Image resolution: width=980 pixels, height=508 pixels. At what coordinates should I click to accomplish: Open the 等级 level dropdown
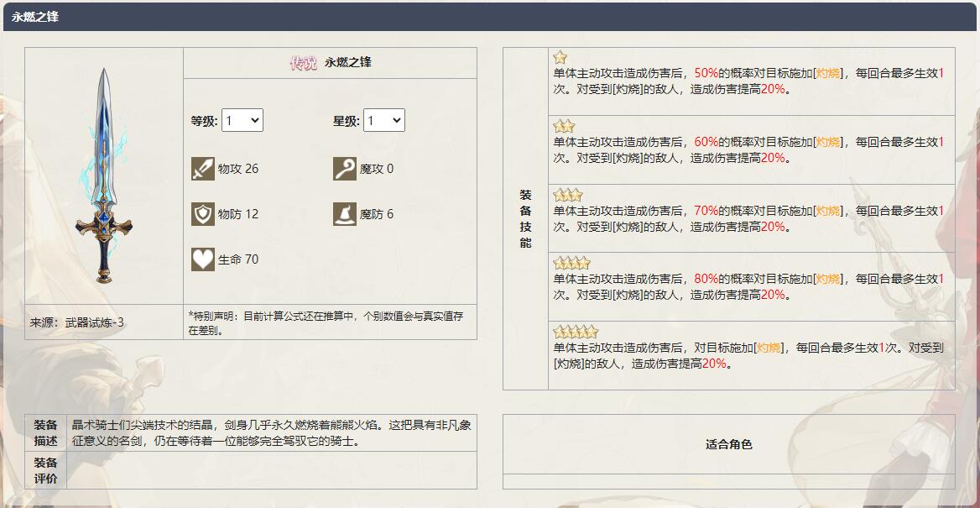(x=242, y=120)
